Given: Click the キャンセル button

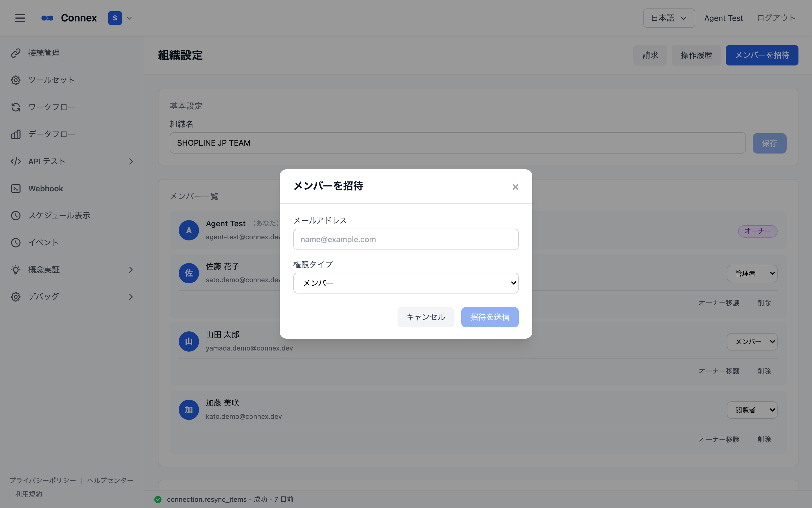Looking at the screenshot, I should (x=426, y=317).
